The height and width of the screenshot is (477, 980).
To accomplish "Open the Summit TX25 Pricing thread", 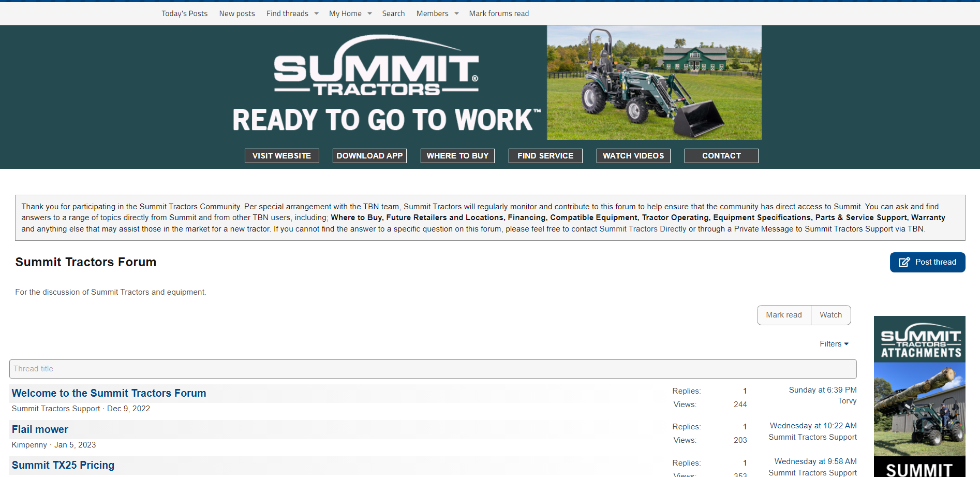I will coord(63,465).
